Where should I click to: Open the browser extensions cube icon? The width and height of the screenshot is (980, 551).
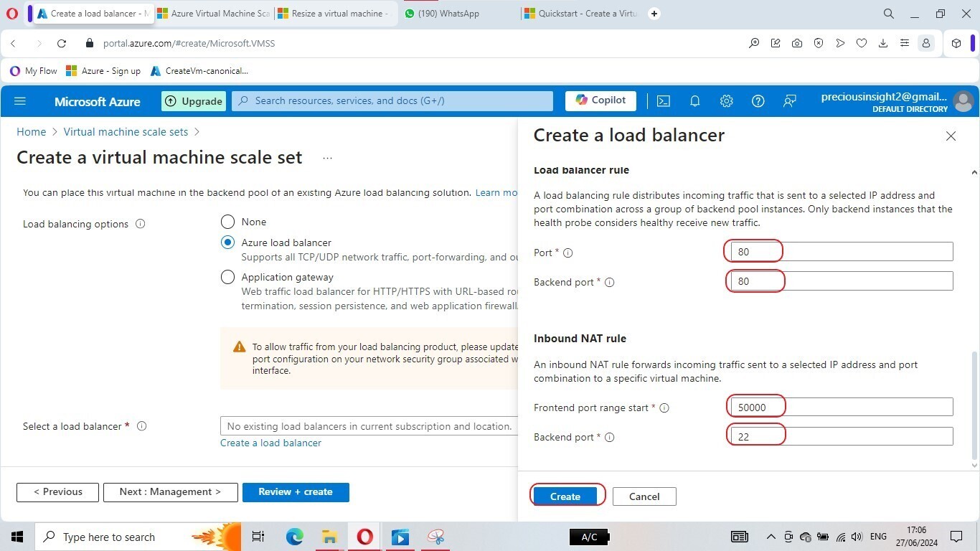pyautogui.click(x=956, y=43)
